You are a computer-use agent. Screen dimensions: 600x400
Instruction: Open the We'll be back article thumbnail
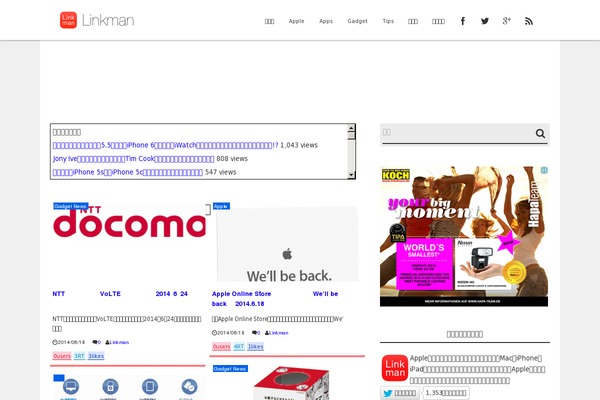[288, 244]
